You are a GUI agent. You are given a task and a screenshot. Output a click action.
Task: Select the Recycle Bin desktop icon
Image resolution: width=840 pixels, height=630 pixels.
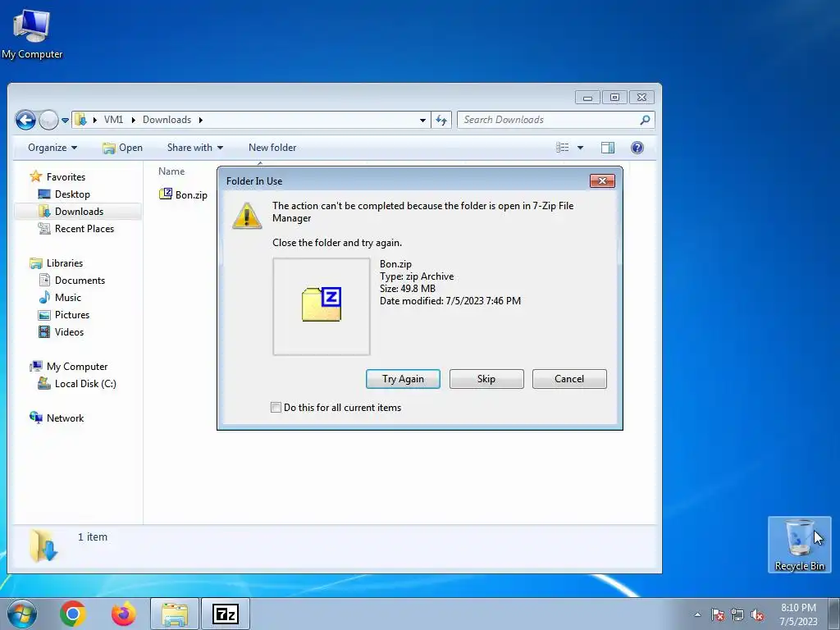click(x=799, y=545)
